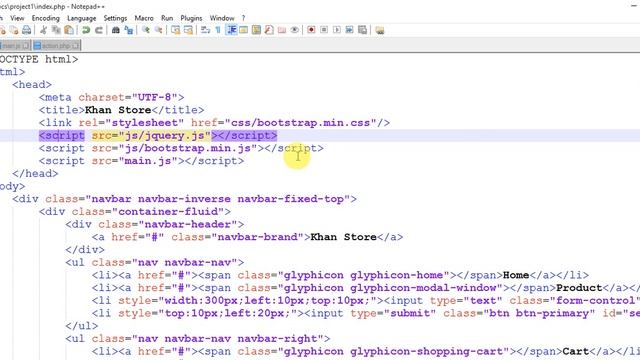640x360 pixels.
Task: Click the "navbar-header" class value
Action: [x=188, y=224]
